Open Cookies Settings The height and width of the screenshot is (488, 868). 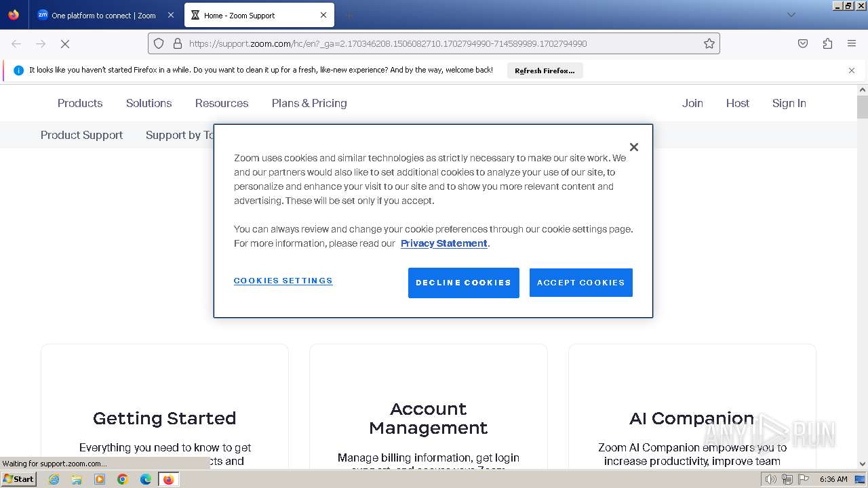click(283, 281)
